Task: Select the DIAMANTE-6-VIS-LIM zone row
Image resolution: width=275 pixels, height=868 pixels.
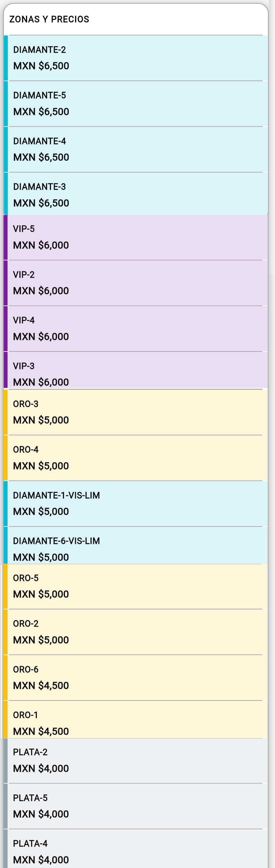Action: [136, 545]
